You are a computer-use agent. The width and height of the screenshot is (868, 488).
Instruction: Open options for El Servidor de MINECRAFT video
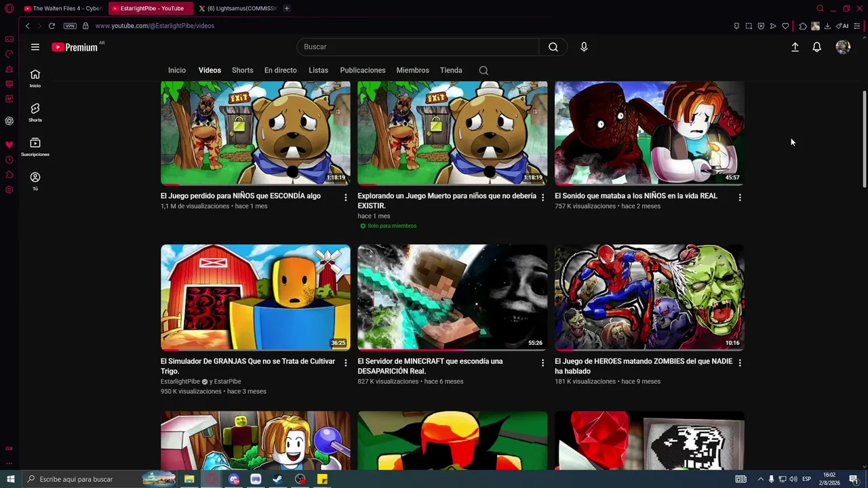pos(542,363)
